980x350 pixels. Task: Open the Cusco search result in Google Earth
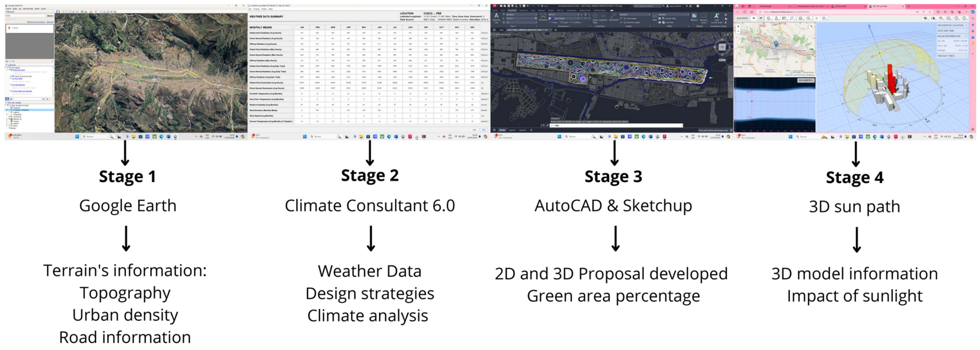point(15,28)
